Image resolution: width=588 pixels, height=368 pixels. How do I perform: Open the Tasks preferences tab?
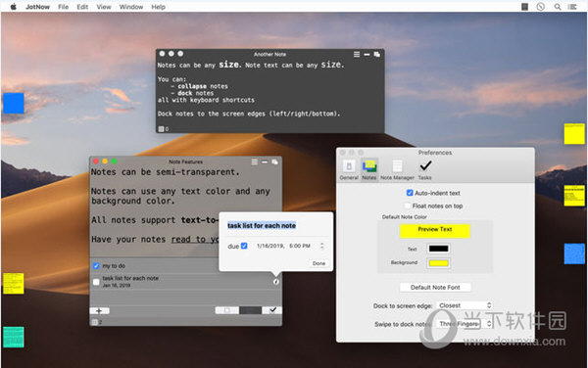coord(425,170)
